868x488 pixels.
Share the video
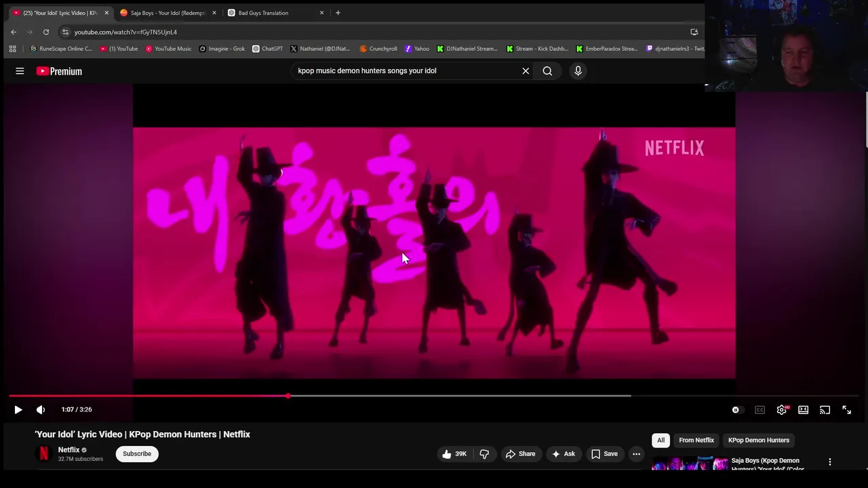(x=520, y=454)
